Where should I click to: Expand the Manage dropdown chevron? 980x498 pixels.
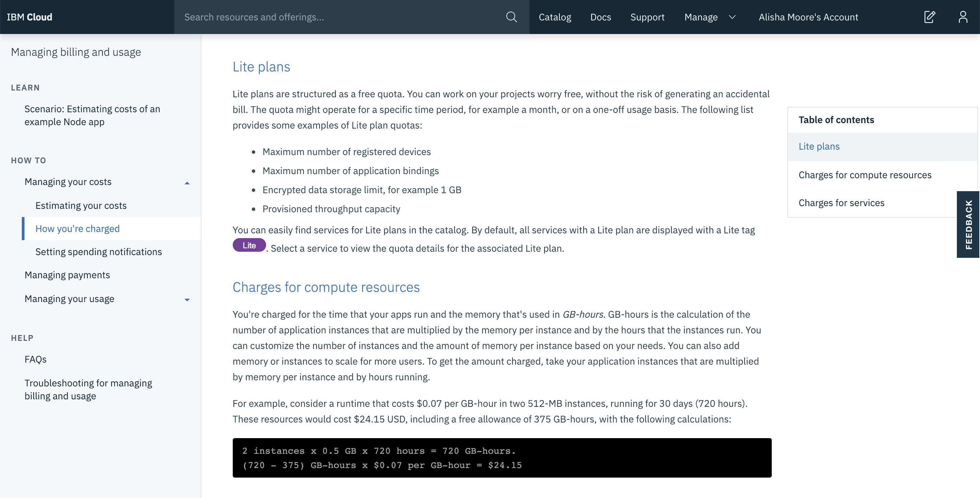[x=732, y=17]
